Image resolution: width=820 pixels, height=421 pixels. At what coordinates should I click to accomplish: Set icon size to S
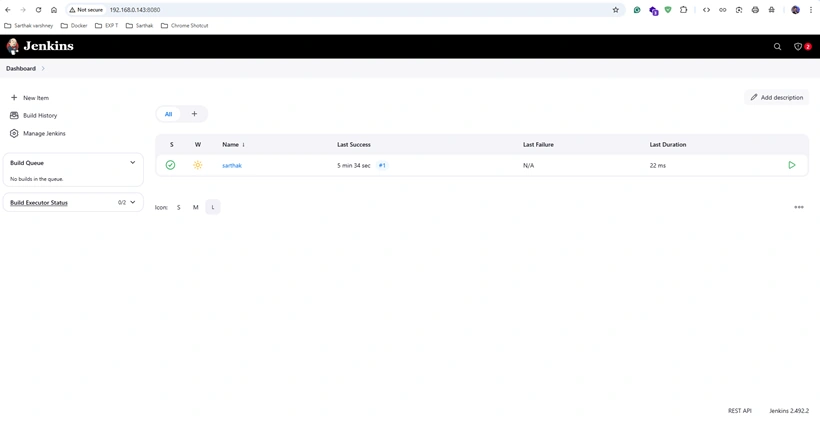pyautogui.click(x=178, y=207)
